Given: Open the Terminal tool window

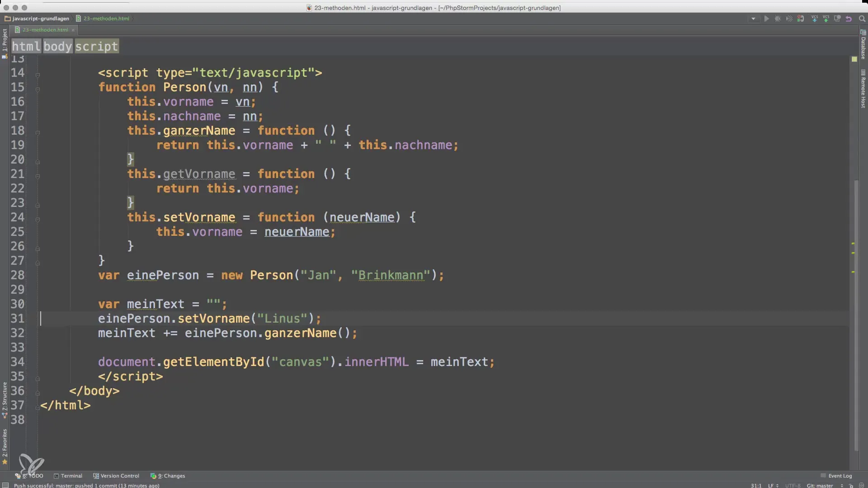Looking at the screenshot, I should (68, 476).
